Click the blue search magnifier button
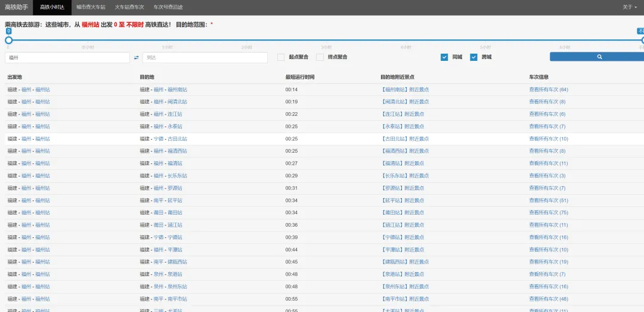 point(599,57)
